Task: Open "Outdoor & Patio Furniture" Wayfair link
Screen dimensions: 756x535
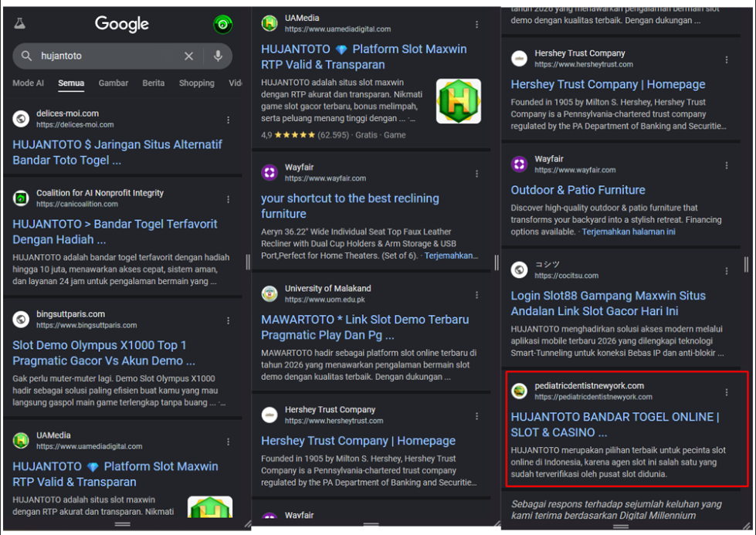Action: tap(578, 190)
